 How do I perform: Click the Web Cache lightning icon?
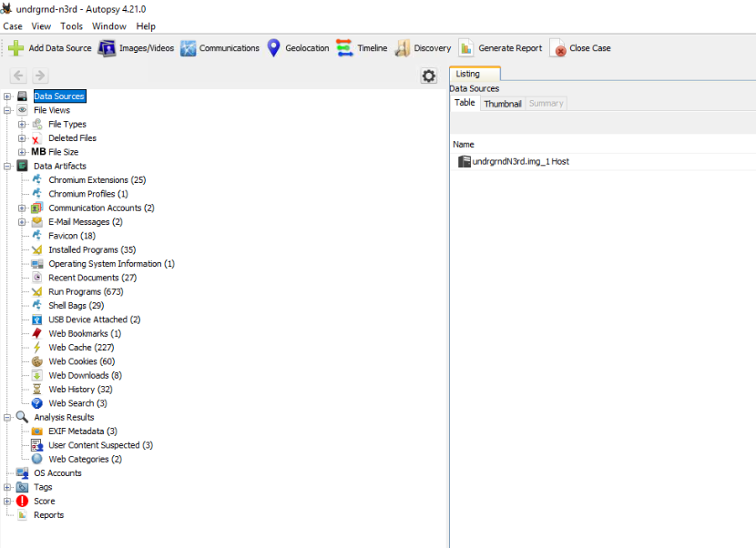pos(37,348)
